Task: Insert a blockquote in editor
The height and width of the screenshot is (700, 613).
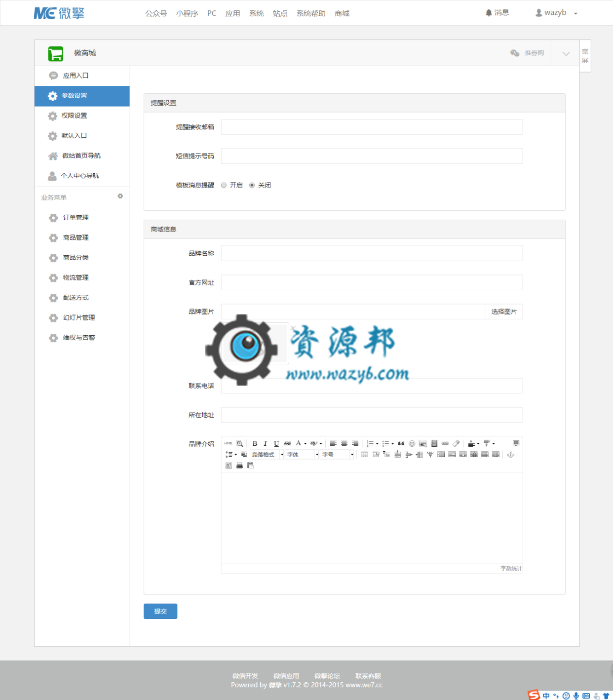Action: 401,443
